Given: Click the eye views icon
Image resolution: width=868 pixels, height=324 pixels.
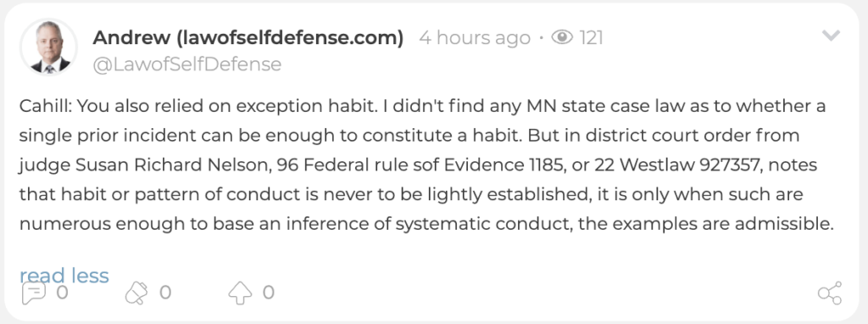Looking at the screenshot, I should (x=562, y=37).
